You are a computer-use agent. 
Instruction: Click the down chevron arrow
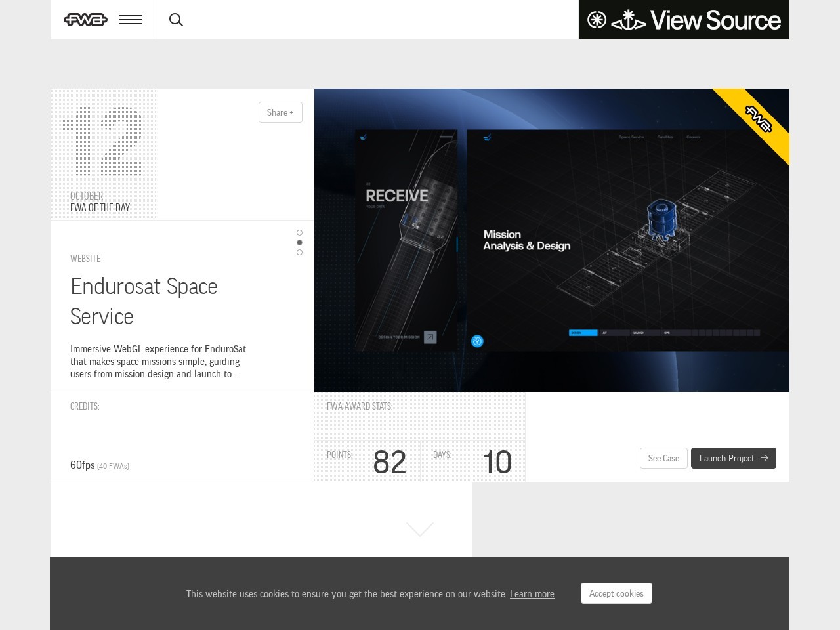click(x=420, y=529)
